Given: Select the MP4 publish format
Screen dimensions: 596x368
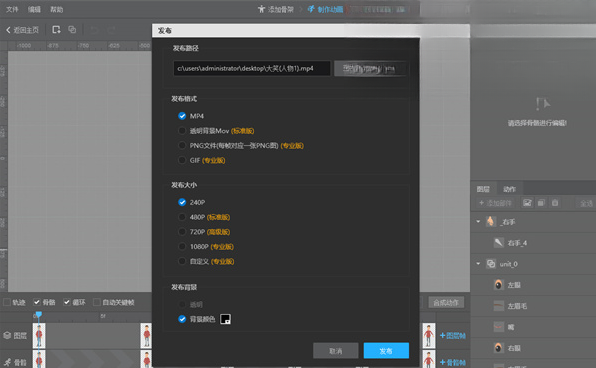Looking at the screenshot, I should (x=182, y=116).
